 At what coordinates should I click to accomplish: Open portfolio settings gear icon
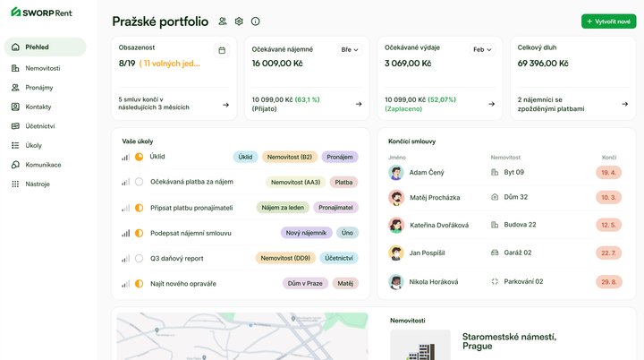click(239, 21)
